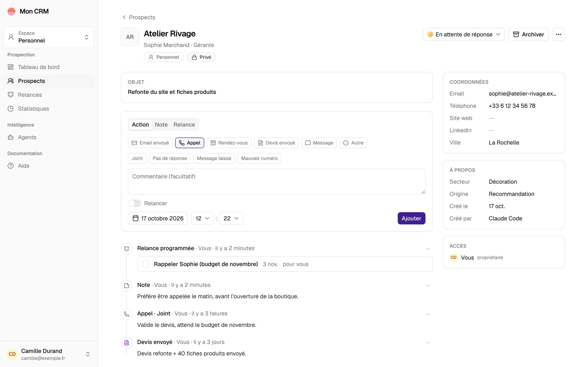Focus the Commentaire (facultatif) text area
The image size is (588, 367).
pos(277,181)
